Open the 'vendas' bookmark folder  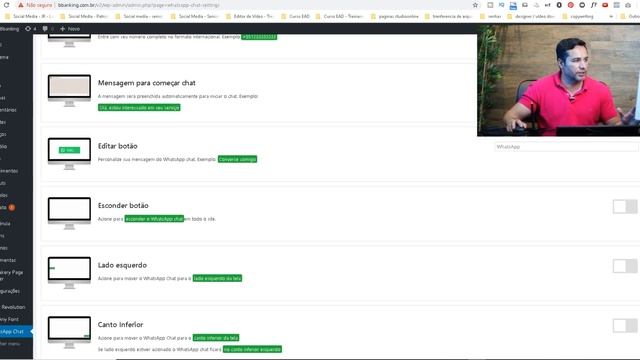pos(491,16)
